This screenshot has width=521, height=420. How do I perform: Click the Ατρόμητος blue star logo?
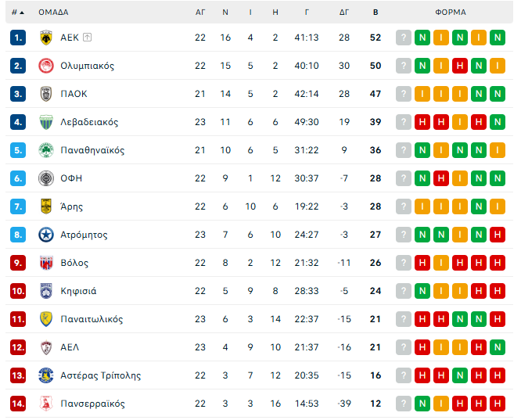click(45, 235)
